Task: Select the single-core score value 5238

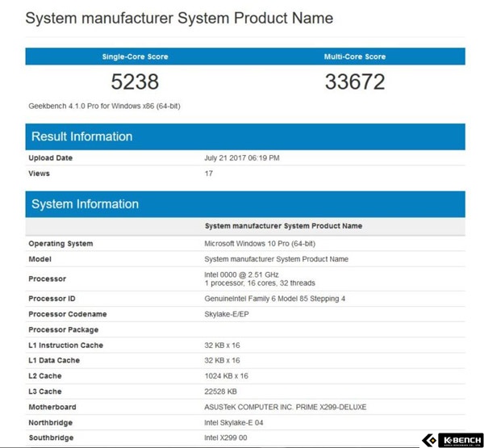Action: click(x=135, y=82)
